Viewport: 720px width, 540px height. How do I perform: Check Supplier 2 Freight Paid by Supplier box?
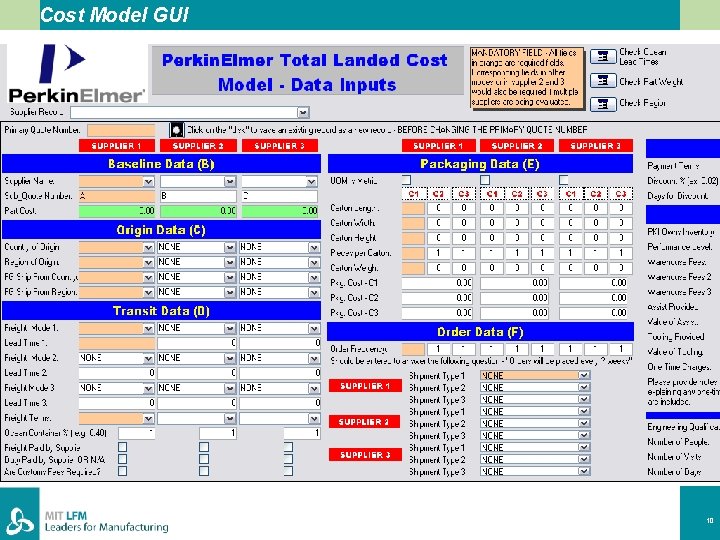(204, 447)
